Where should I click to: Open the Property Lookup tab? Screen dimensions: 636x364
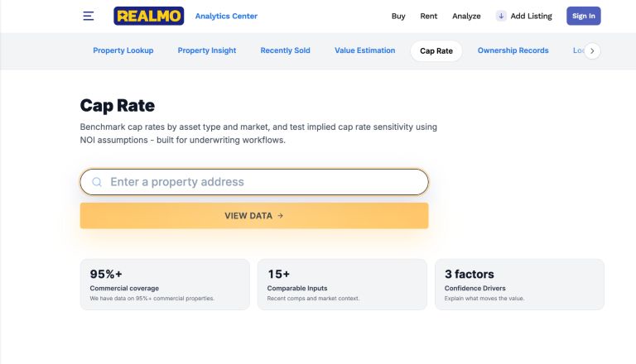point(123,50)
